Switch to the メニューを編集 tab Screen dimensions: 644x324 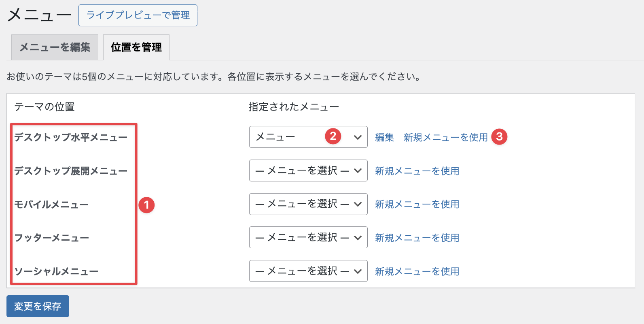pos(55,47)
